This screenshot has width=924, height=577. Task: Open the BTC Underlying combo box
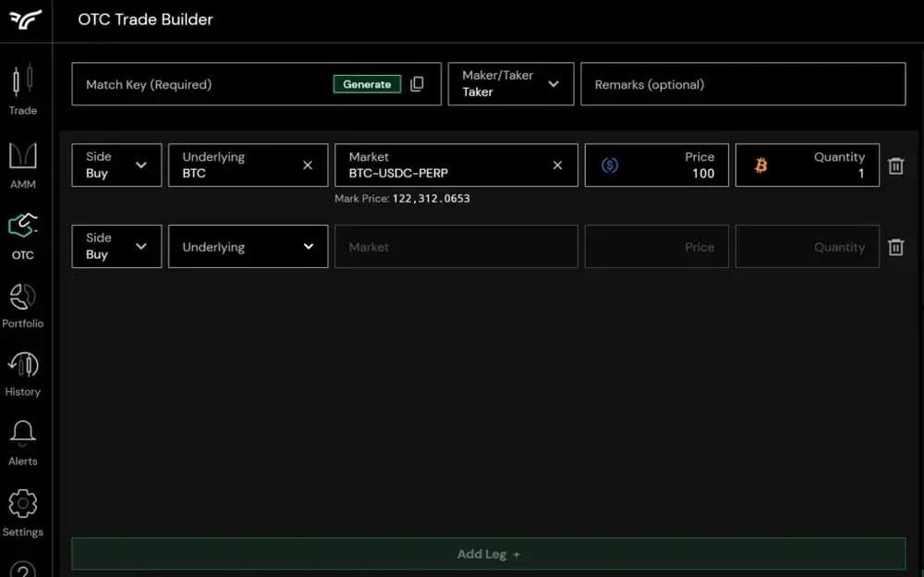(x=248, y=166)
